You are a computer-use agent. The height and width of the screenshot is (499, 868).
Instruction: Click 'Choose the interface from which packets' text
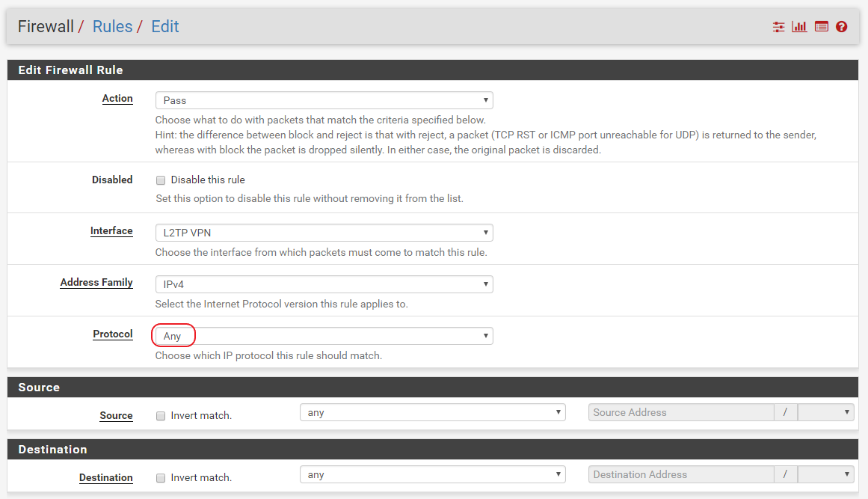321,253
